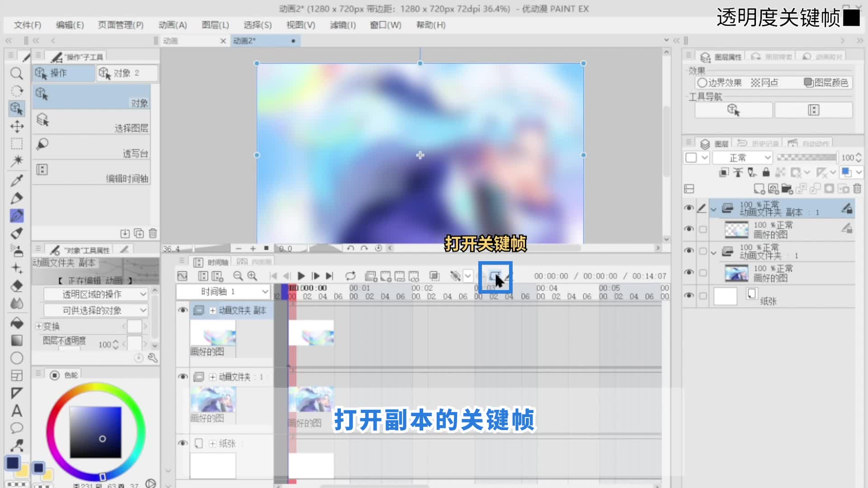Select the Zoom magnifier tool
Viewport: 868px width, 488px height.
tap(16, 73)
